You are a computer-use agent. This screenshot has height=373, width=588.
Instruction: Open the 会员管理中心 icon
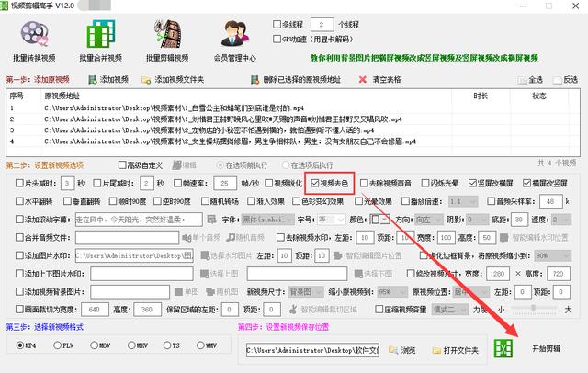point(235,34)
